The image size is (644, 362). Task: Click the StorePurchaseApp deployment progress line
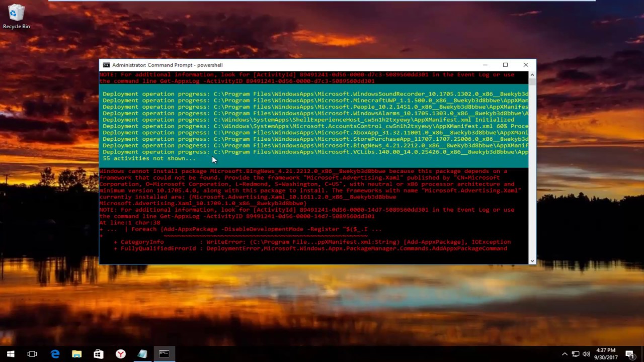[x=315, y=139]
